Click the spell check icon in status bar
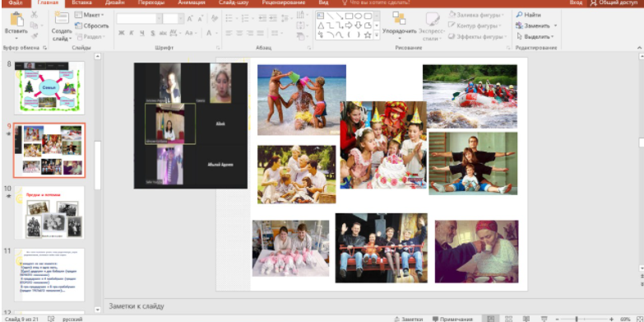644x322 pixels. (x=51, y=319)
